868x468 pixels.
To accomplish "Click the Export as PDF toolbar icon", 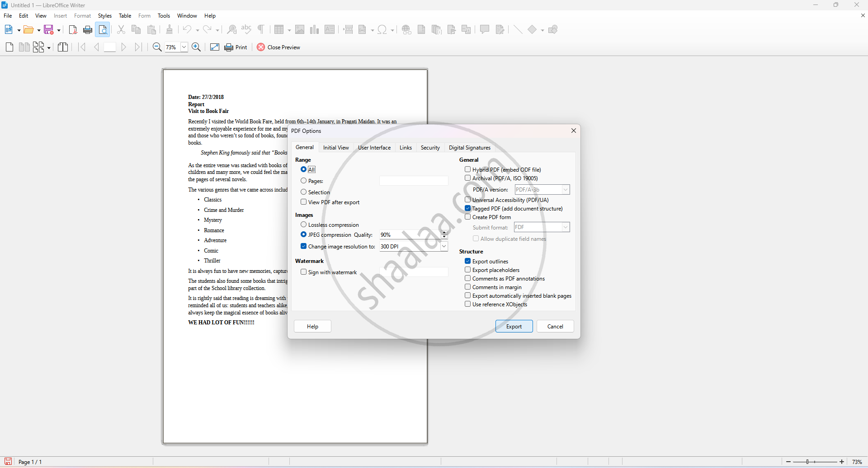I will (73, 30).
